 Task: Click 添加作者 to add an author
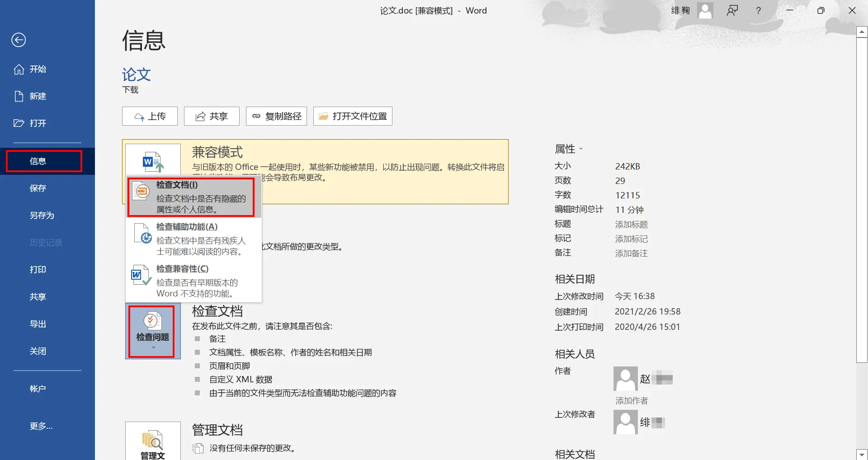[x=632, y=401]
